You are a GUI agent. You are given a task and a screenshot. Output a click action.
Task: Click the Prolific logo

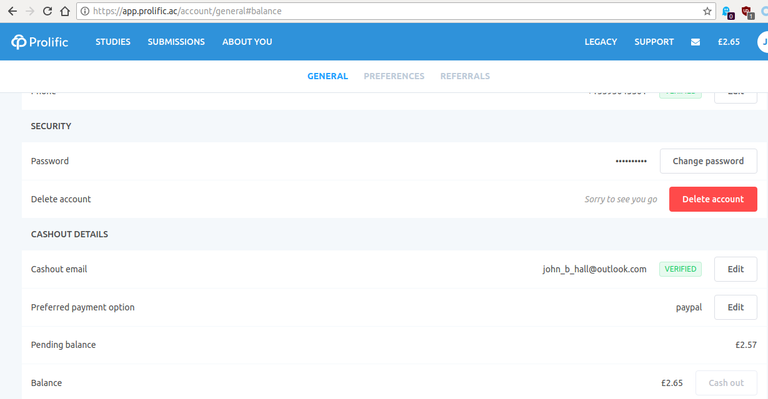coord(40,42)
